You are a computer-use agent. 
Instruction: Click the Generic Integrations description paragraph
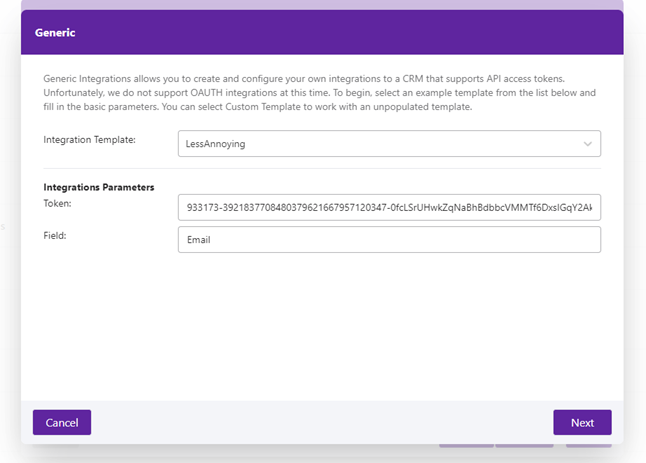tap(320, 92)
